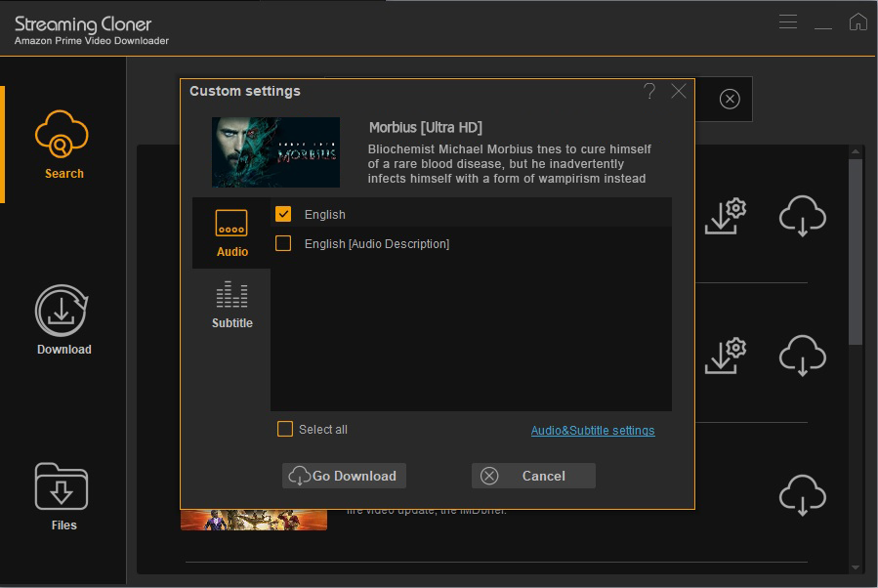The height and width of the screenshot is (588, 878).
Task: Switch to the Subtitle tab
Action: [231, 305]
